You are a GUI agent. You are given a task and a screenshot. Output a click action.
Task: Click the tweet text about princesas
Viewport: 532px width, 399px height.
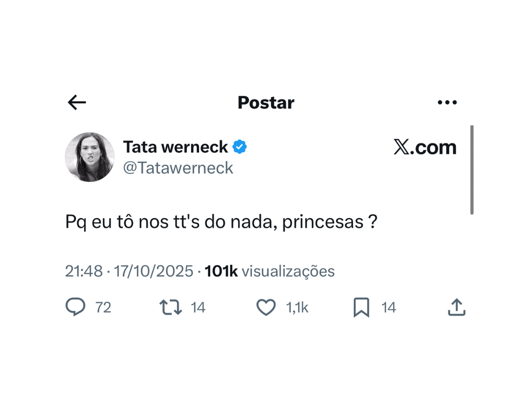click(221, 222)
